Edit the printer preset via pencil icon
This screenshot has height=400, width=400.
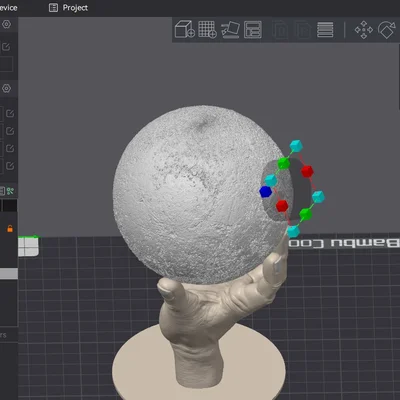tap(6, 47)
